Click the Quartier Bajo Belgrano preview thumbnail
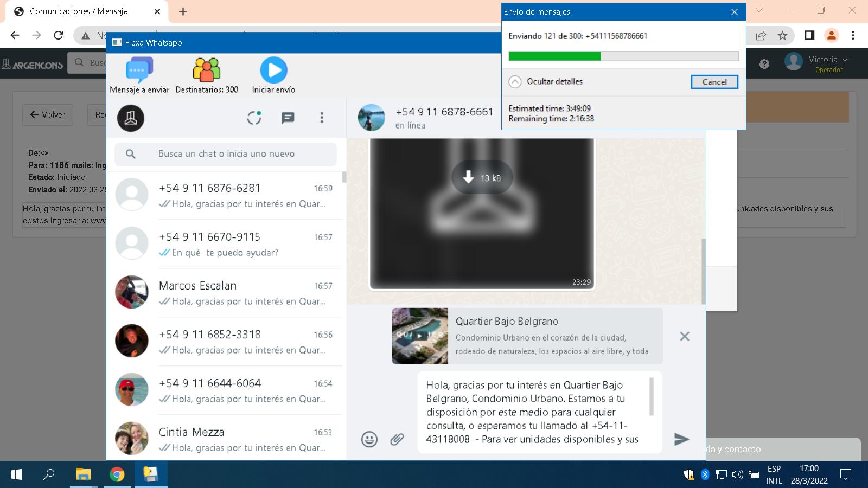This screenshot has height=488, width=868. (420, 336)
